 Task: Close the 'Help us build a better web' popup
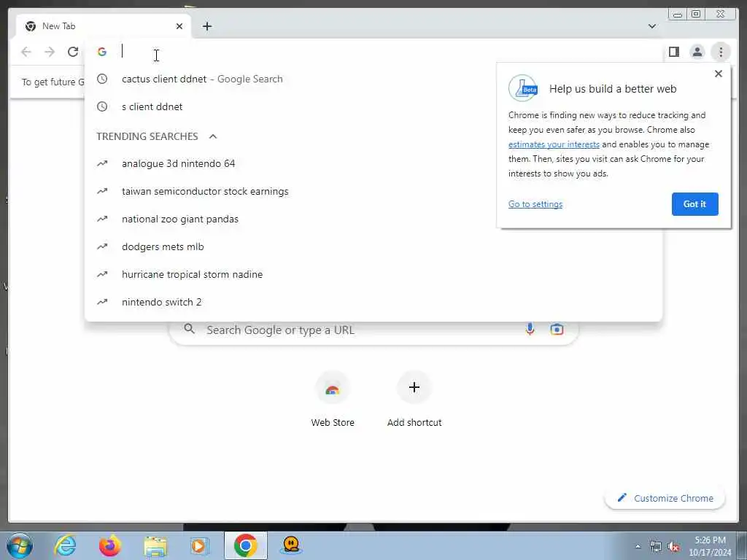[x=719, y=74]
